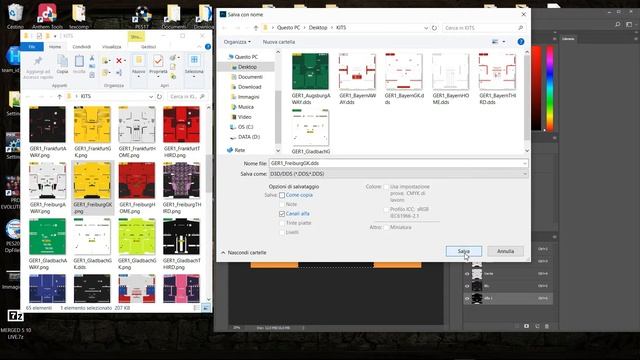Image resolution: width=640 pixels, height=360 pixels.
Task: Expand address path dropdown in save dialog
Action: click(x=426, y=28)
